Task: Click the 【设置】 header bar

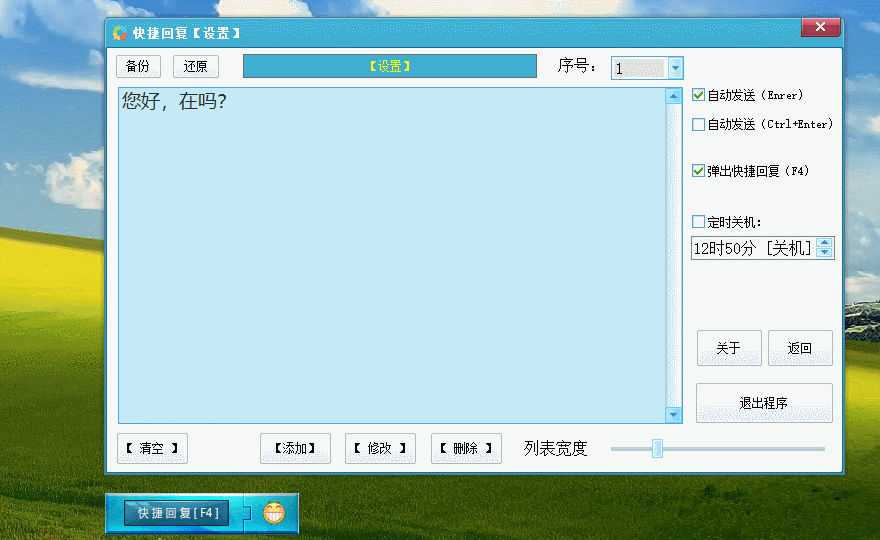Action: (389, 66)
